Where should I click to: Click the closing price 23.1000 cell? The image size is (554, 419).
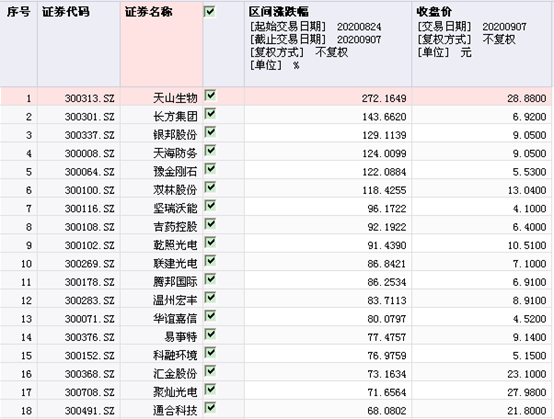tap(482, 373)
